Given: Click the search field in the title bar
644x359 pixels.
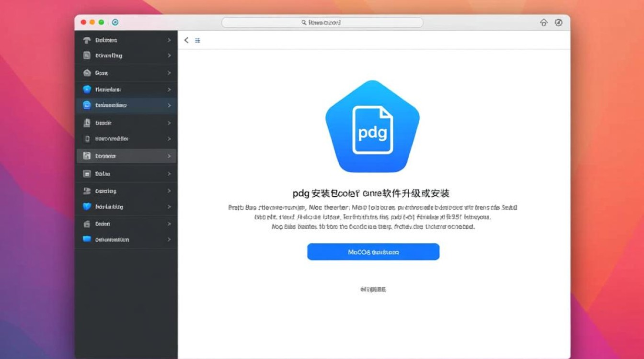Looking at the screenshot, I should coord(322,22).
